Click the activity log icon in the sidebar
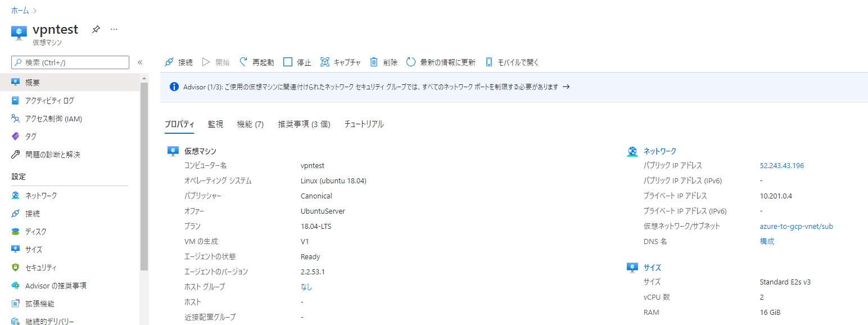868x325 pixels. 16,101
